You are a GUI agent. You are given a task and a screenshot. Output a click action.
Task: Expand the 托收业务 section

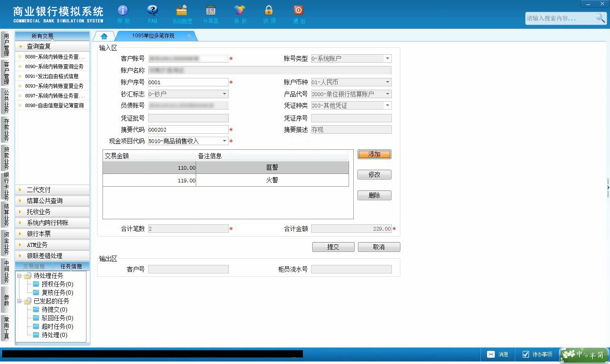[x=53, y=212]
